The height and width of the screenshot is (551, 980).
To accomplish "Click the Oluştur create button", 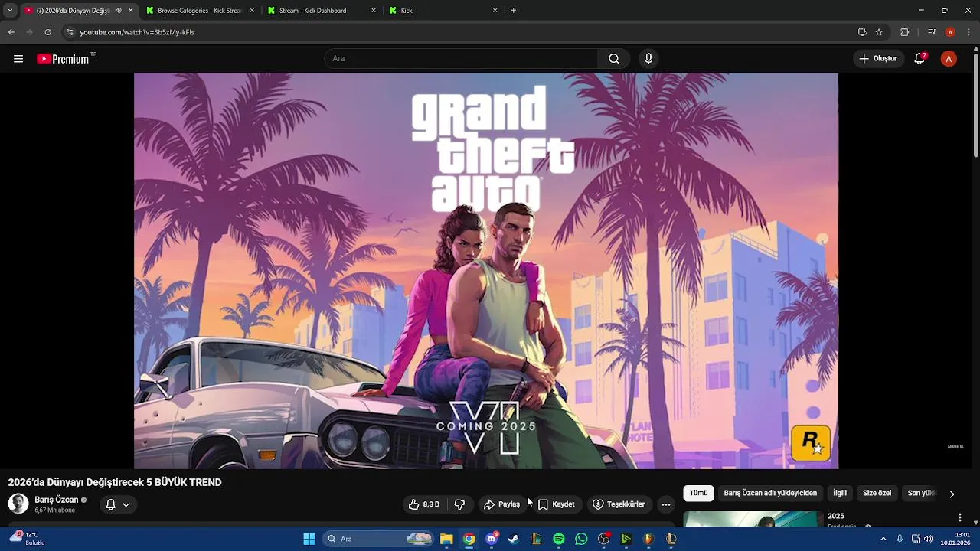I will pos(877,59).
